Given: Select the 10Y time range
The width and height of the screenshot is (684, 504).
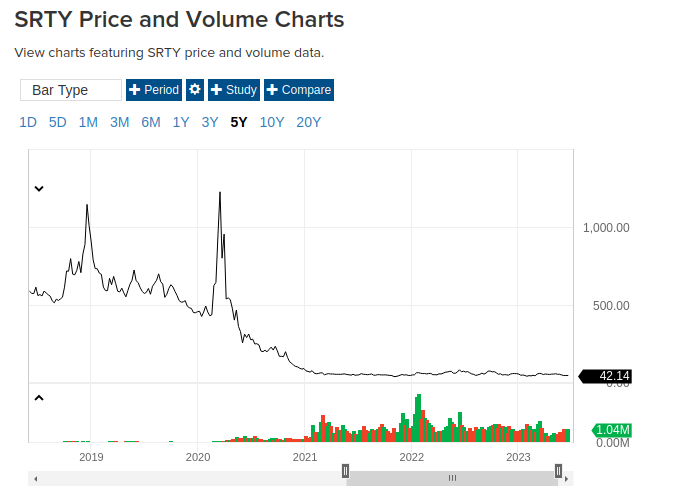Looking at the screenshot, I should coord(272,123).
